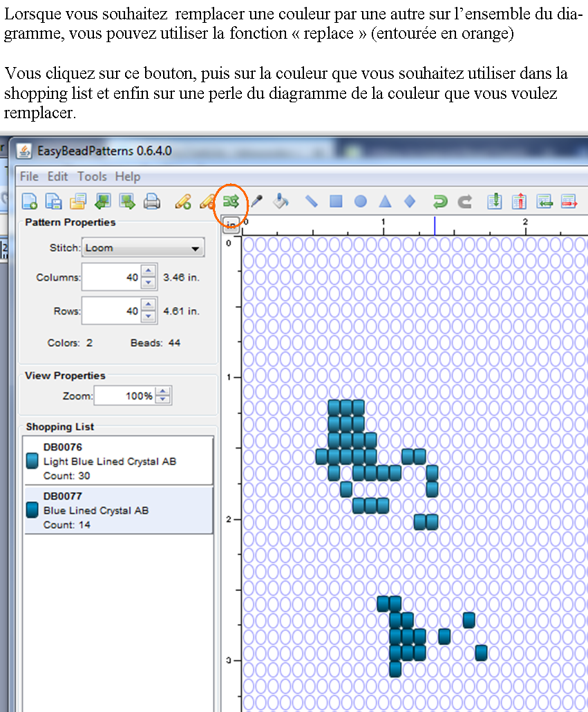
Task: Select the eyedropper color picker tool
Action: tap(256, 202)
